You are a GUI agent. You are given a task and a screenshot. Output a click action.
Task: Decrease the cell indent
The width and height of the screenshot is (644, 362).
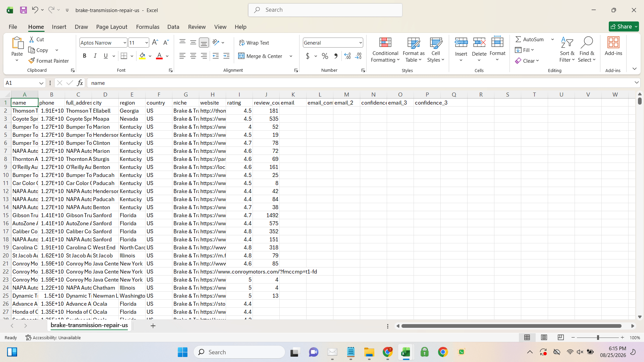[216, 56]
